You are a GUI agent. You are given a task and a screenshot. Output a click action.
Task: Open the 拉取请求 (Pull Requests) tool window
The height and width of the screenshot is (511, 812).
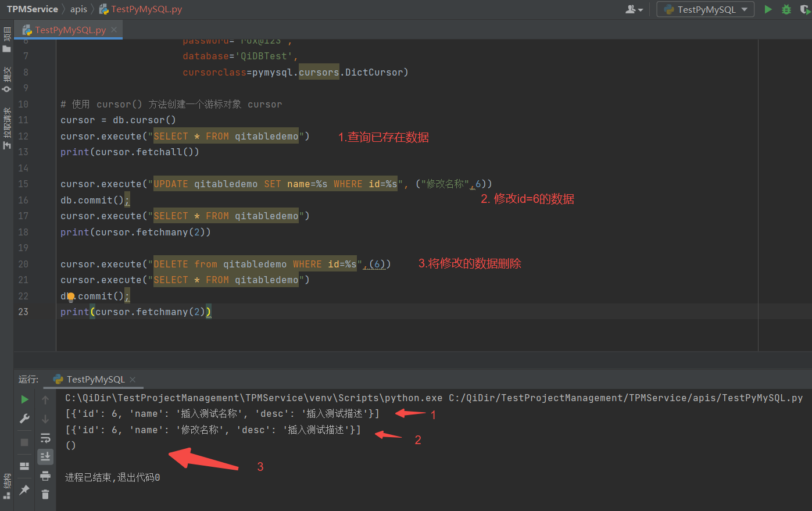pos(7,128)
